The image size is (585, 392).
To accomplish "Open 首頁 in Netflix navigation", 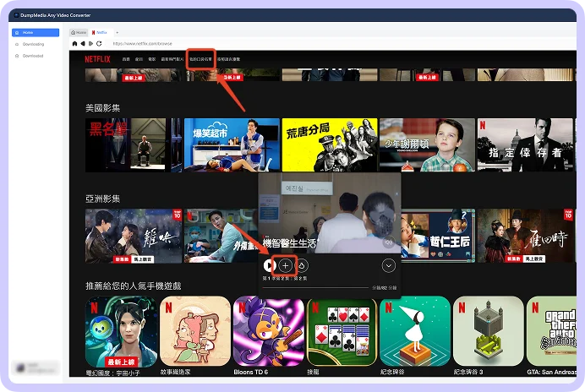I will click(126, 59).
